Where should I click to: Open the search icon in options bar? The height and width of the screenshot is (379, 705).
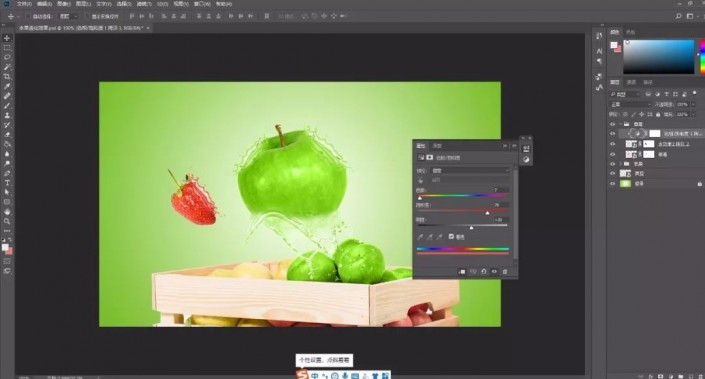[678, 16]
